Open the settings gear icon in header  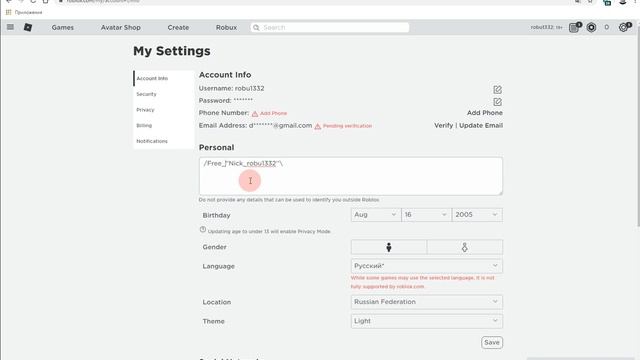click(624, 27)
